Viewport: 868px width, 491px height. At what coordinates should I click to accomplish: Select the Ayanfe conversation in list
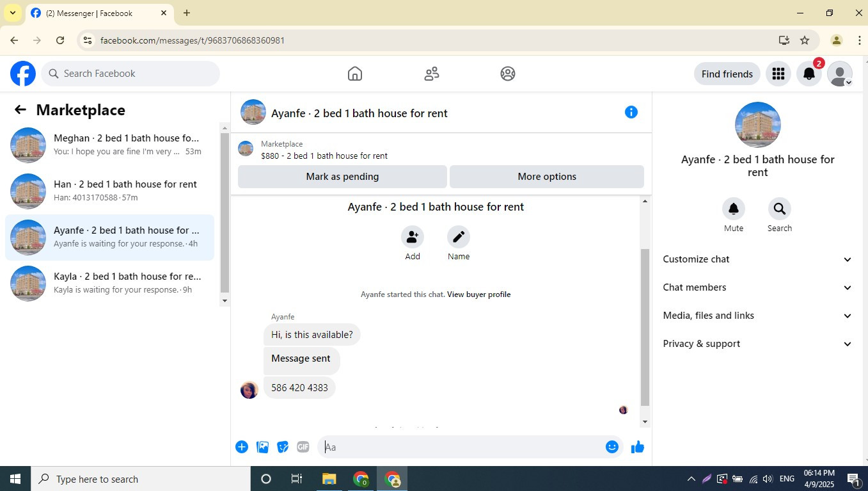point(109,237)
